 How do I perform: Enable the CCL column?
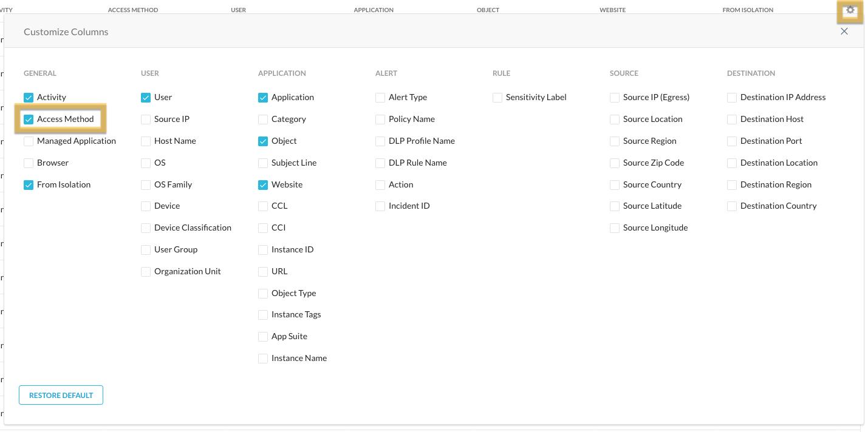[x=263, y=206]
